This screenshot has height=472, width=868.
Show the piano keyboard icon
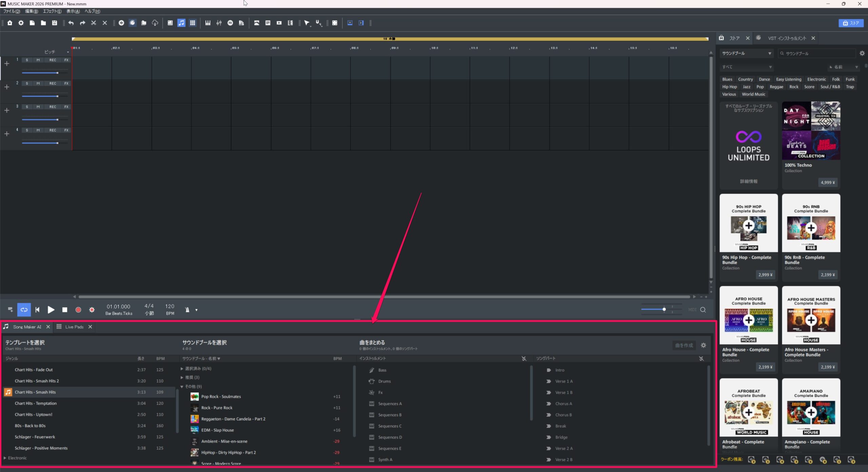[208, 23]
